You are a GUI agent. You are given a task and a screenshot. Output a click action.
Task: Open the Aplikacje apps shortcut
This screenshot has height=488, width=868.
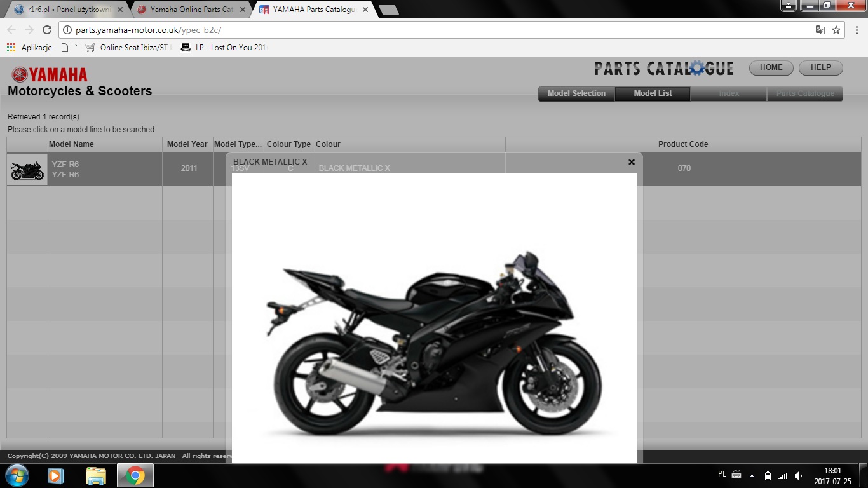click(30, 48)
